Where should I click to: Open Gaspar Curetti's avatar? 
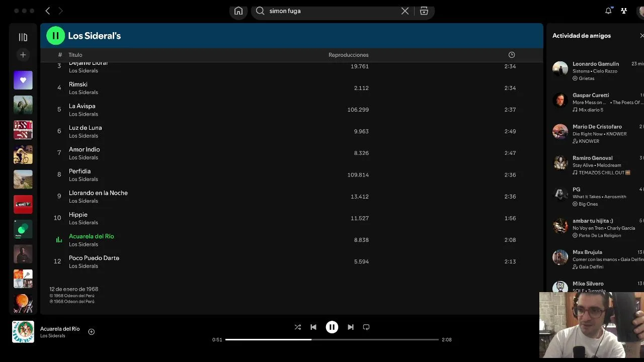560,100
